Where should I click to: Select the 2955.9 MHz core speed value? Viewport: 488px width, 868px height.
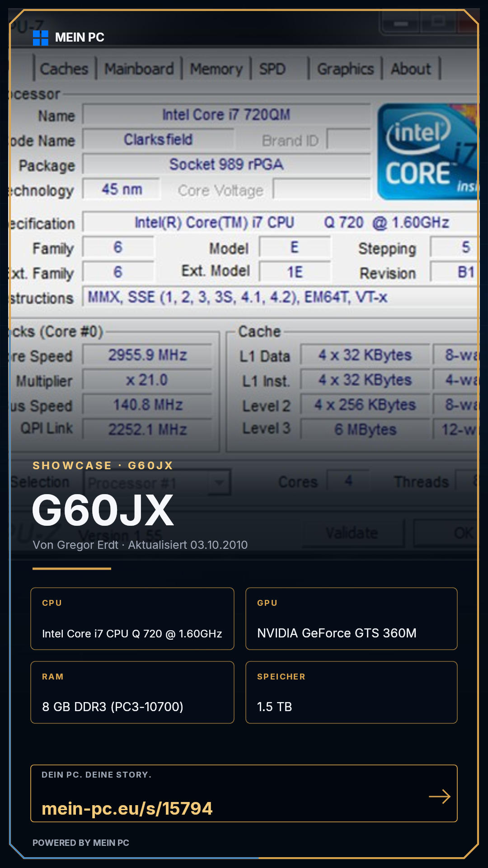pos(147,355)
